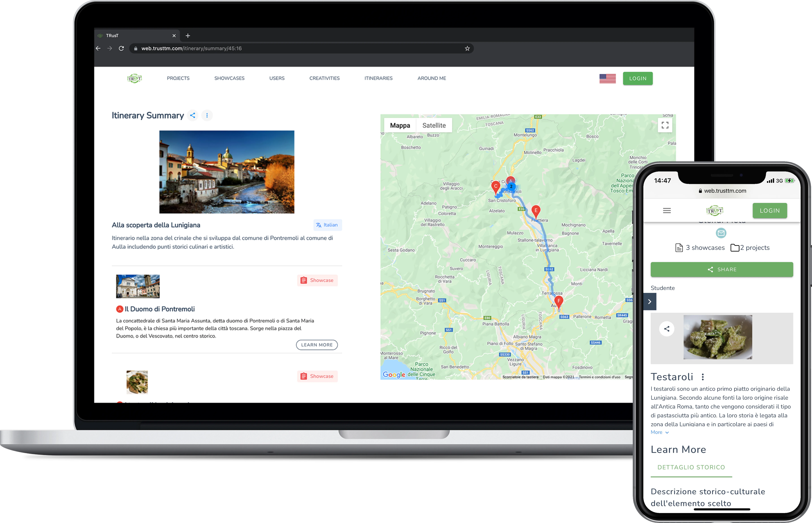Open the three-dot menu next to Testaroli

click(703, 377)
